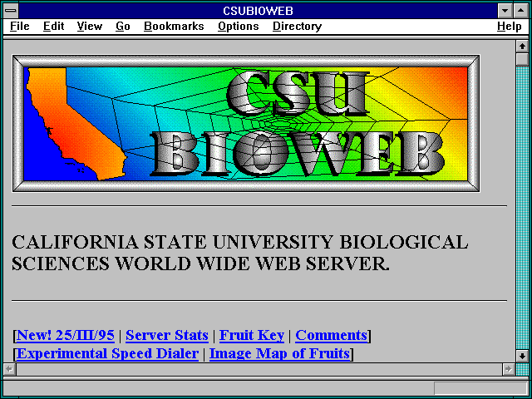Open the Server Stats link
Viewport: 532px width, 399px height.
pyautogui.click(x=167, y=335)
